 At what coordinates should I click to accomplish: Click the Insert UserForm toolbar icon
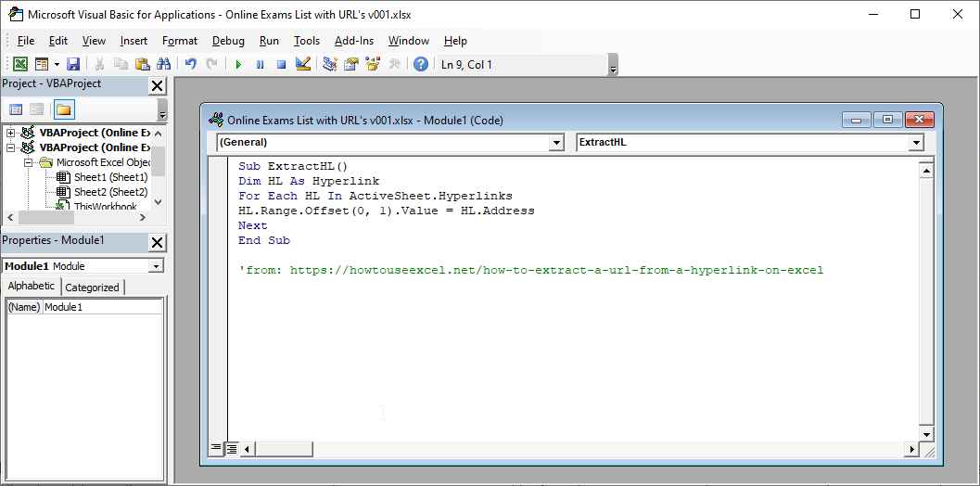(42, 64)
